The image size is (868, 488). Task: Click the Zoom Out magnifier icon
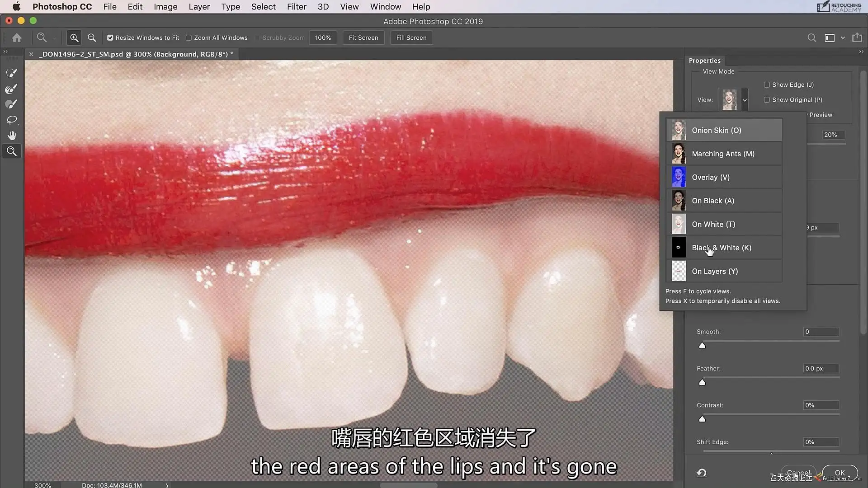tap(92, 38)
